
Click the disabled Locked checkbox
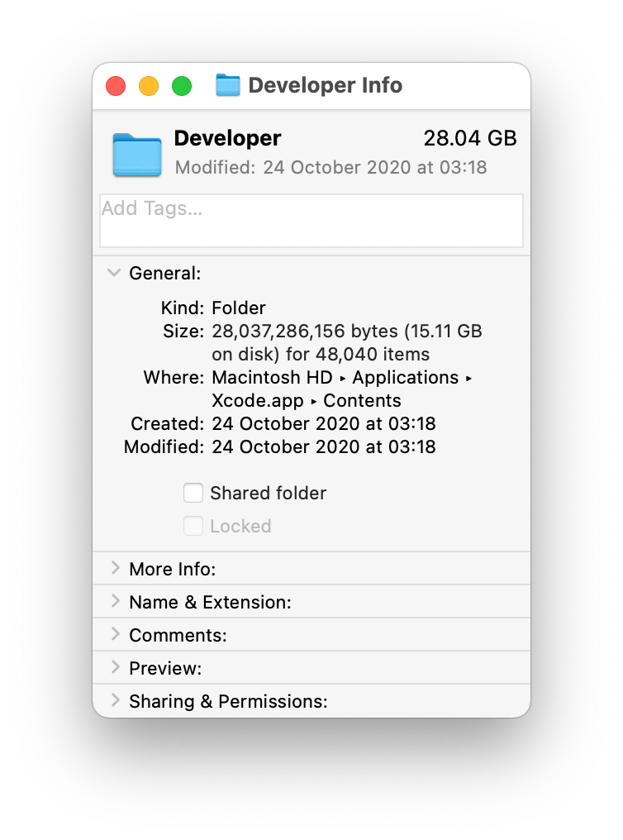coord(193,526)
